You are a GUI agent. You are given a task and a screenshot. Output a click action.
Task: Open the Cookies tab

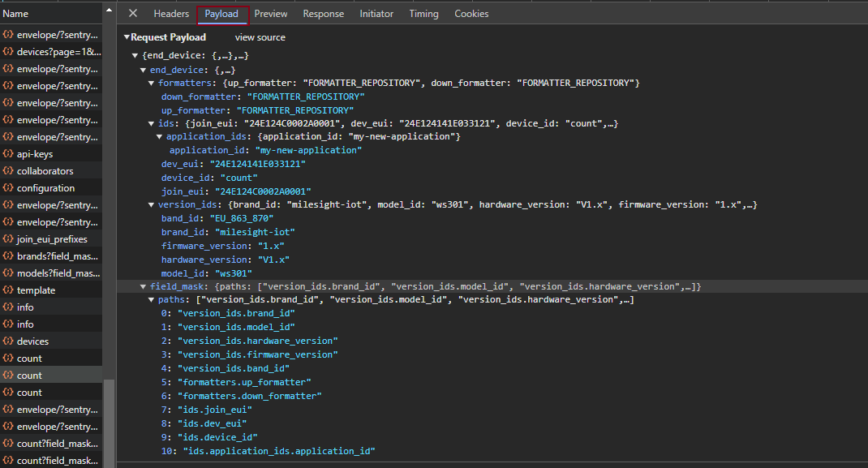tap(471, 14)
